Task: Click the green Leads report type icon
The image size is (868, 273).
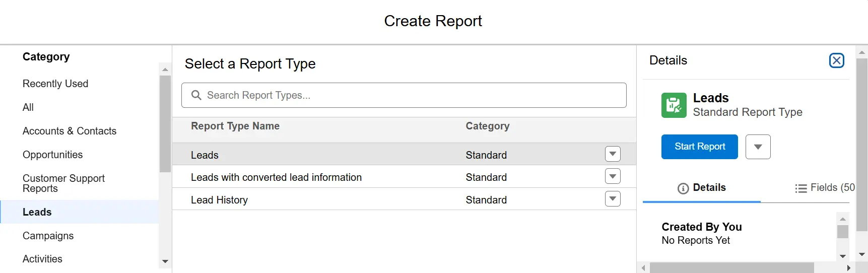Action: point(674,105)
